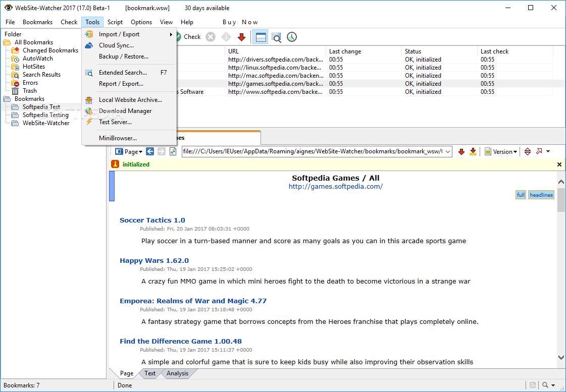This screenshot has width=566, height=392.
Task: Click the red down arrow in top toolbar
Action: pyautogui.click(x=241, y=37)
